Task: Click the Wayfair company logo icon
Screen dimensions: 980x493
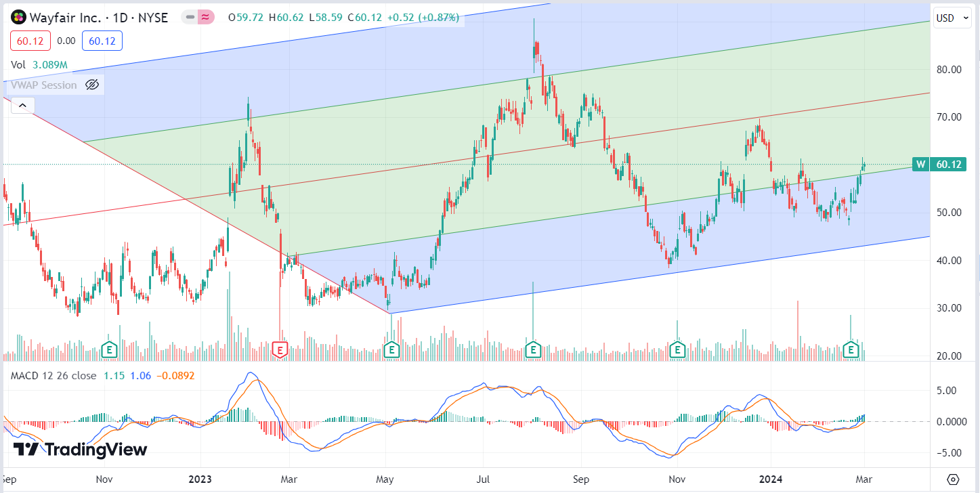Action: (20, 18)
